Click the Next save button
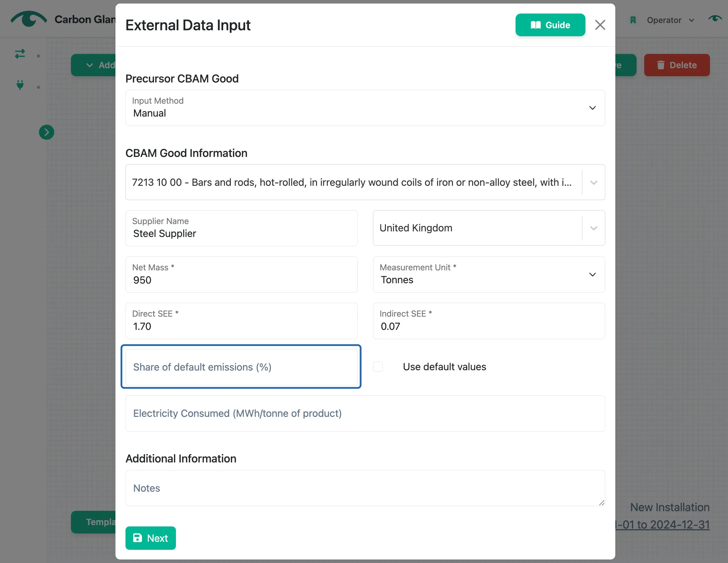 [x=151, y=538]
